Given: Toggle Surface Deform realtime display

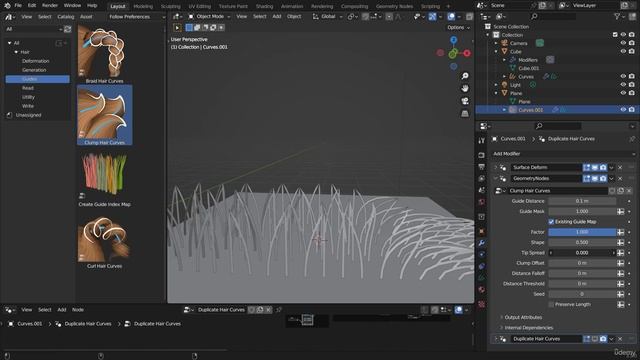Looking at the screenshot, I should (595, 168).
